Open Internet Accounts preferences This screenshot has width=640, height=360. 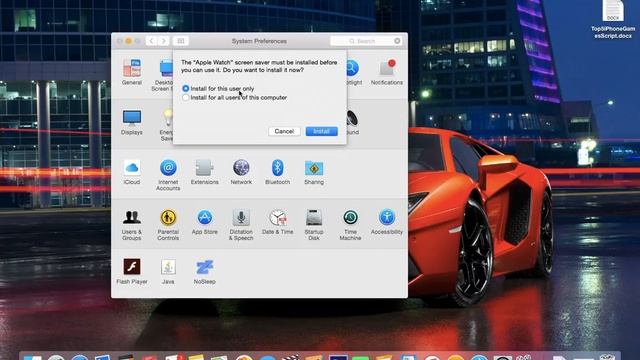point(168,175)
